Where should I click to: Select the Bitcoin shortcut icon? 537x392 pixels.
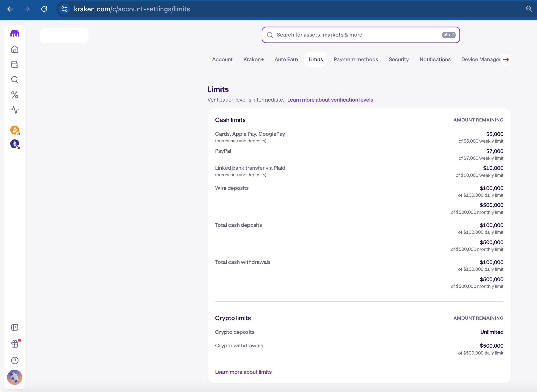pyautogui.click(x=15, y=130)
